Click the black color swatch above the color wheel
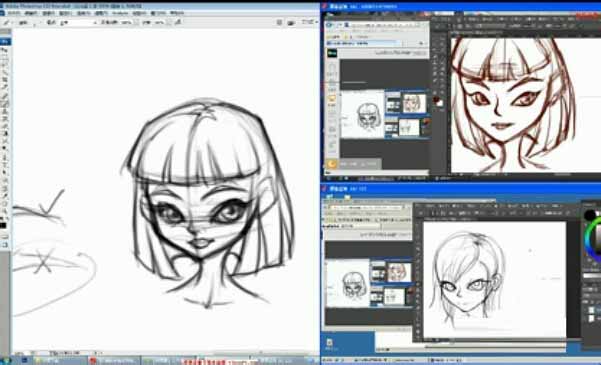This screenshot has width=601, height=365. pyautogui.click(x=590, y=215)
